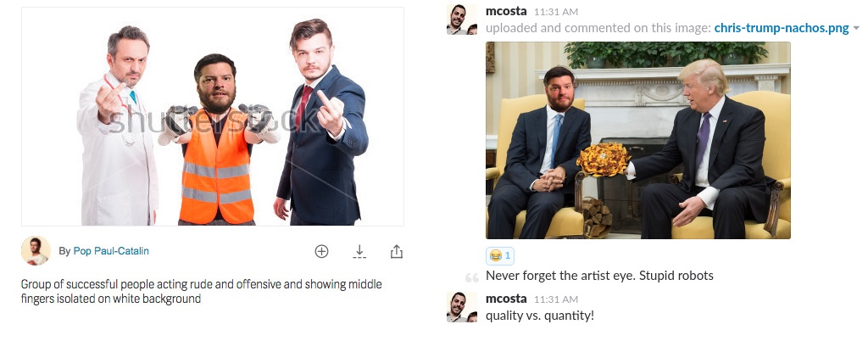Open the uploaded nachos image preview in chat
Image resolution: width=868 pixels, height=341 pixels.
tap(637, 140)
